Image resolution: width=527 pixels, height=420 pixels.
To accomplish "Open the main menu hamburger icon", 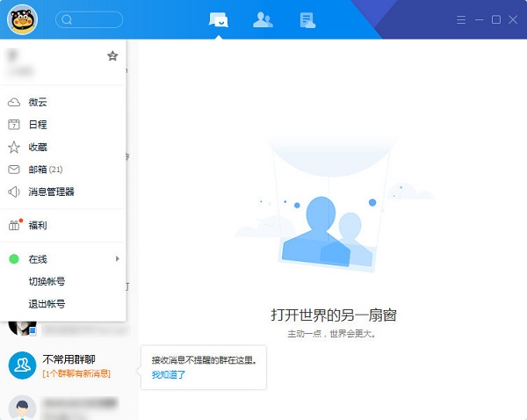I will 462,19.
